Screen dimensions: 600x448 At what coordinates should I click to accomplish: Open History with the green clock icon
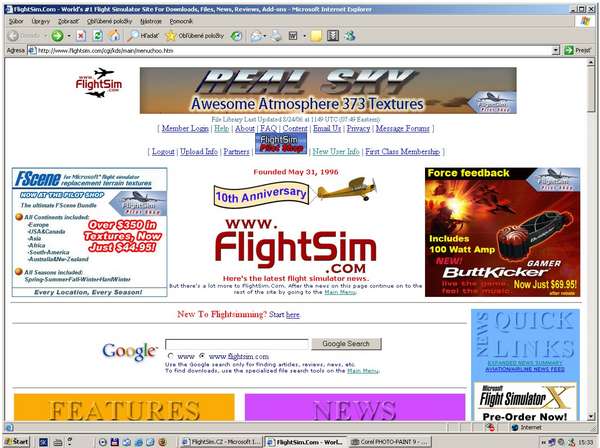point(236,36)
